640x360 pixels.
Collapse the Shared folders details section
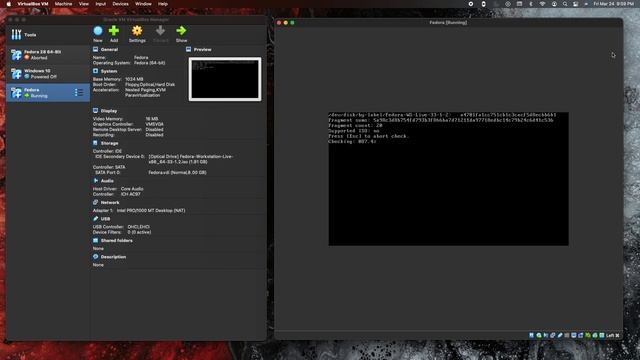(x=116, y=240)
